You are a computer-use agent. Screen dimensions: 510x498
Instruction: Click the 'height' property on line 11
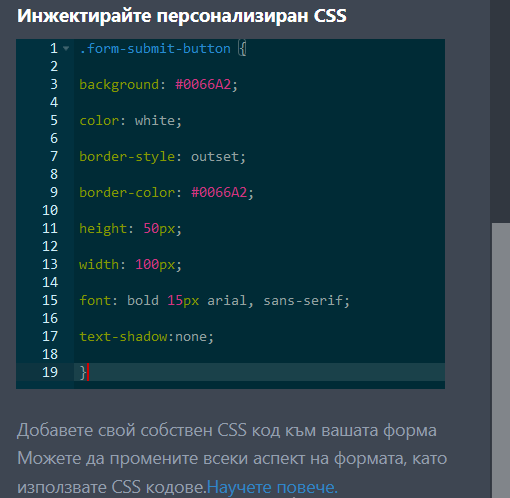tap(103, 229)
